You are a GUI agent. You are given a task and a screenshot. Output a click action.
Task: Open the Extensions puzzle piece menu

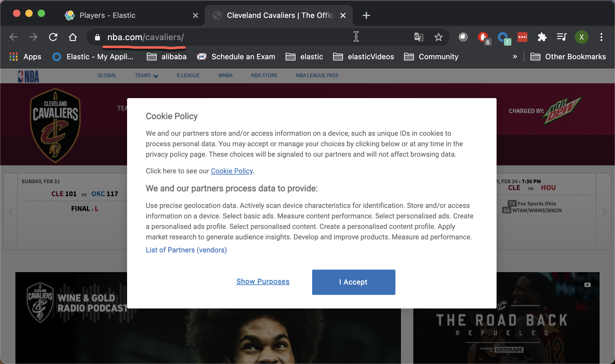pos(542,37)
